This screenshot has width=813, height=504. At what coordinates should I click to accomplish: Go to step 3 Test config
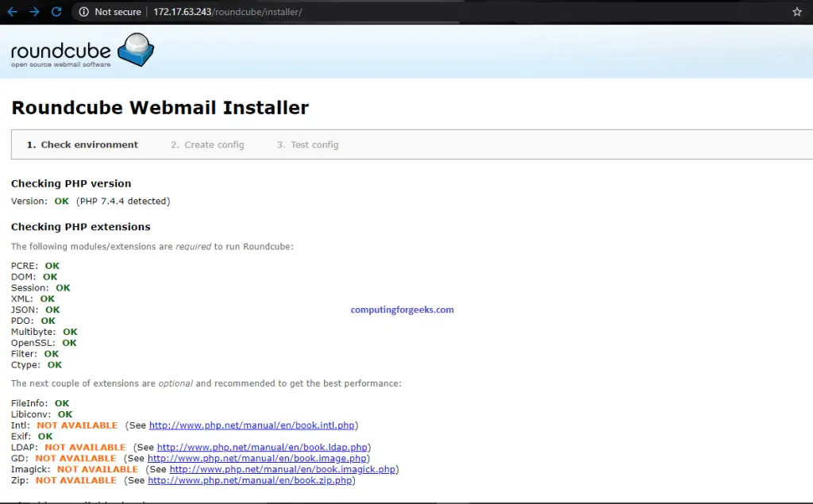(x=307, y=144)
